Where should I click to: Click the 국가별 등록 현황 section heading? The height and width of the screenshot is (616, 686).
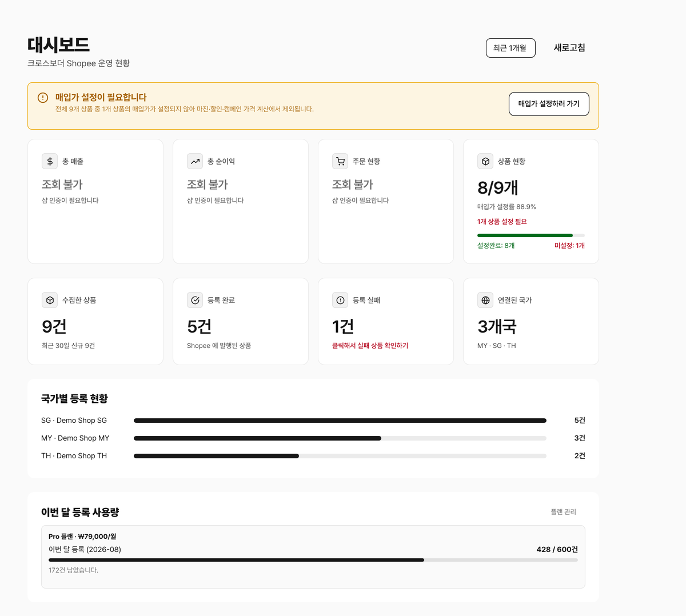point(74,399)
